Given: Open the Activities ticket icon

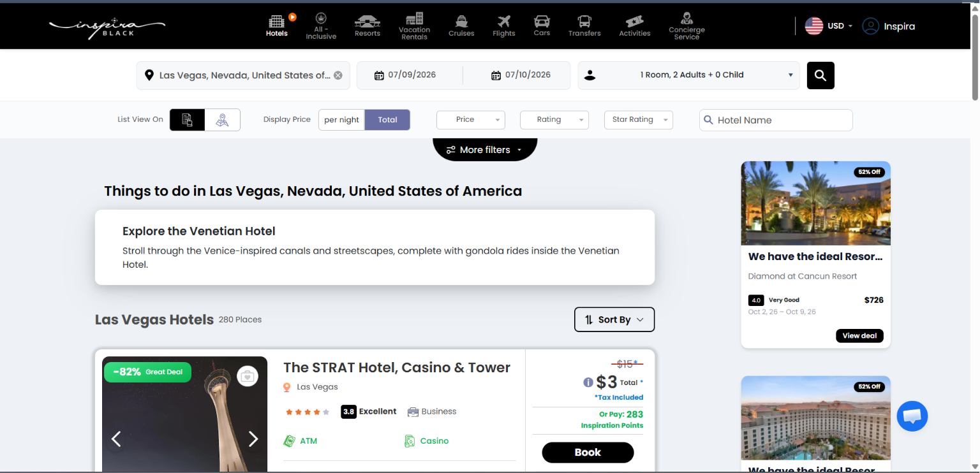Looking at the screenshot, I should tap(635, 21).
